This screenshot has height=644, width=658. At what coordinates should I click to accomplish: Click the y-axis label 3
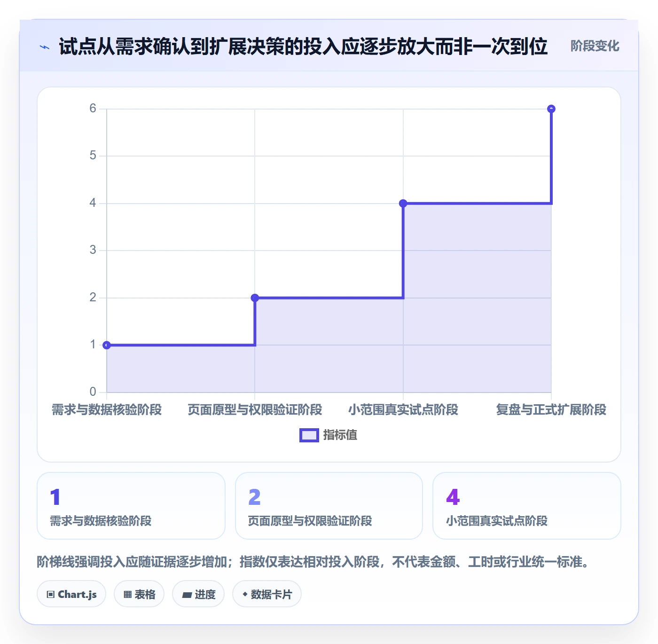tap(93, 250)
